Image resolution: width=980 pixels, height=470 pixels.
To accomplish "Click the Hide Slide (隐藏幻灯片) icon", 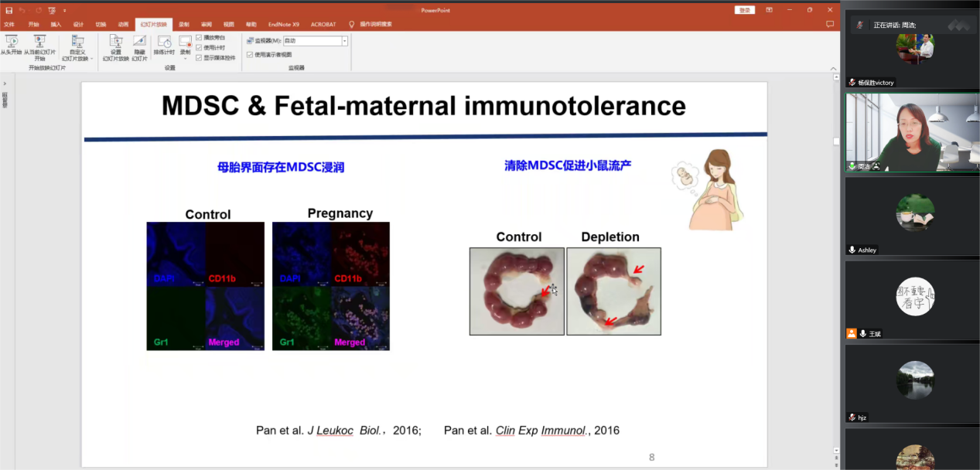I will [139, 46].
